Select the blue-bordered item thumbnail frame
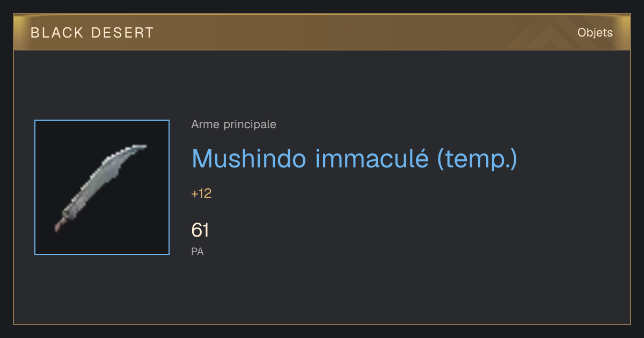The image size is (644, 338). (x=102, y=187)
